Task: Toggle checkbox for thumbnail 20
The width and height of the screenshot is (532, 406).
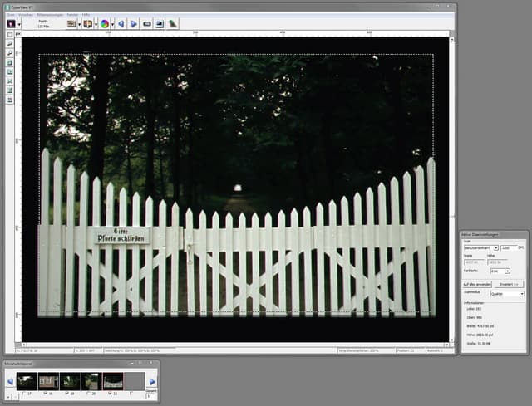Action: (88, 392)
